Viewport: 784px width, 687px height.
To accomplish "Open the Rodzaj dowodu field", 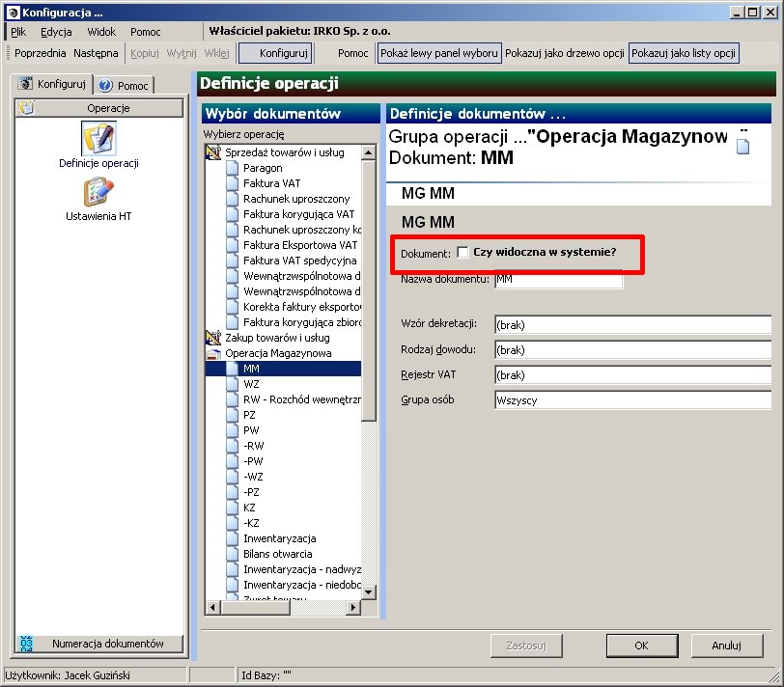I will [632, 349].
